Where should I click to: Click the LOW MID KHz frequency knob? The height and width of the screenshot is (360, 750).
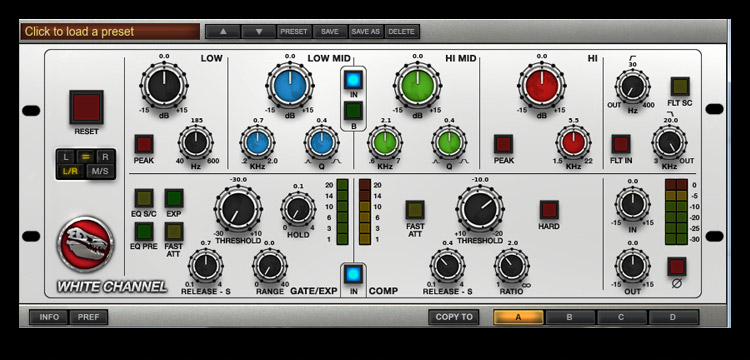click(257, 142)
